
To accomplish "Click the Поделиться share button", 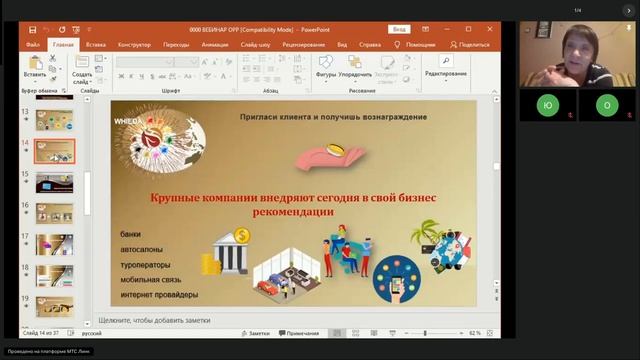I will pos(470,44).
